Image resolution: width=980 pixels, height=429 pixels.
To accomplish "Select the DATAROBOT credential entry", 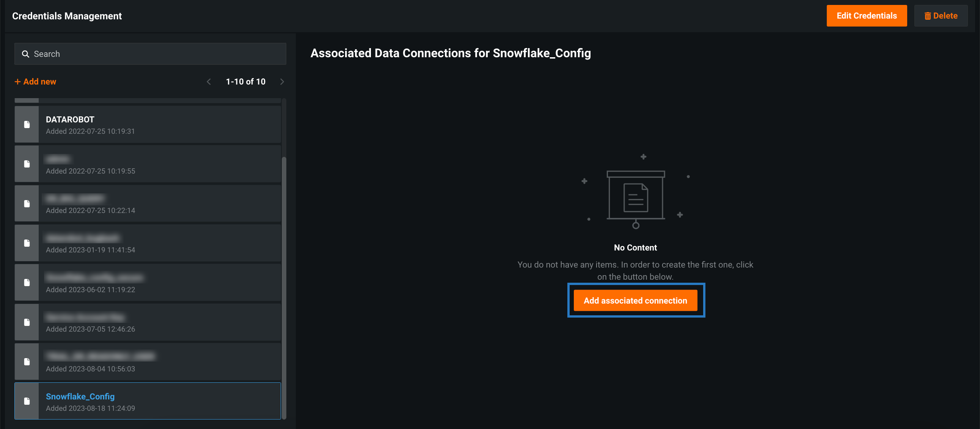I will pyautogui.click(x=160, y=125).
